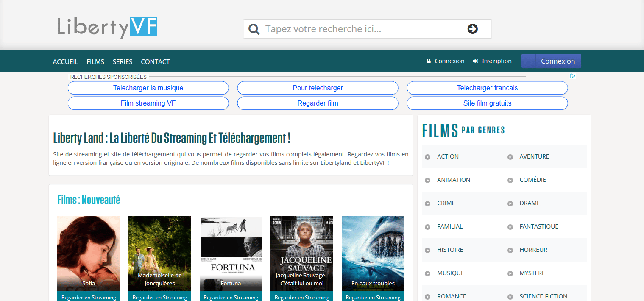Screen dimensions: 644x301
Task: Select the MUSIQUE genre link
Action: click(x=451, y=273)
